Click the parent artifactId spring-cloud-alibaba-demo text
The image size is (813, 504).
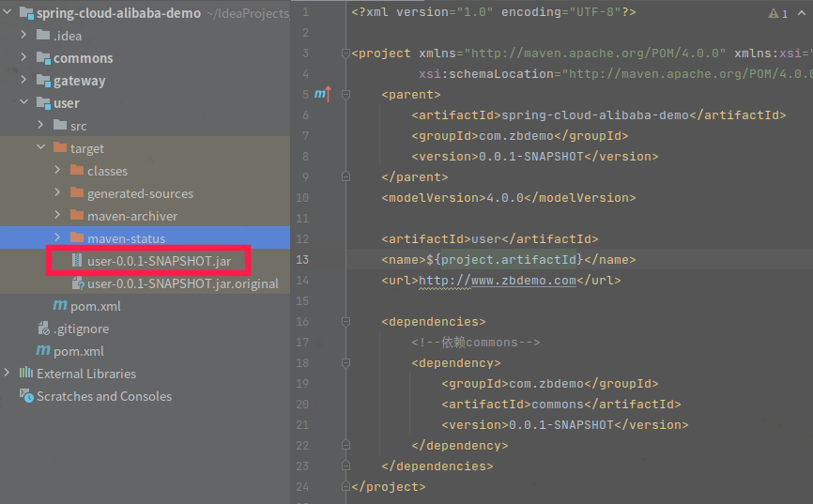(594, 115)
